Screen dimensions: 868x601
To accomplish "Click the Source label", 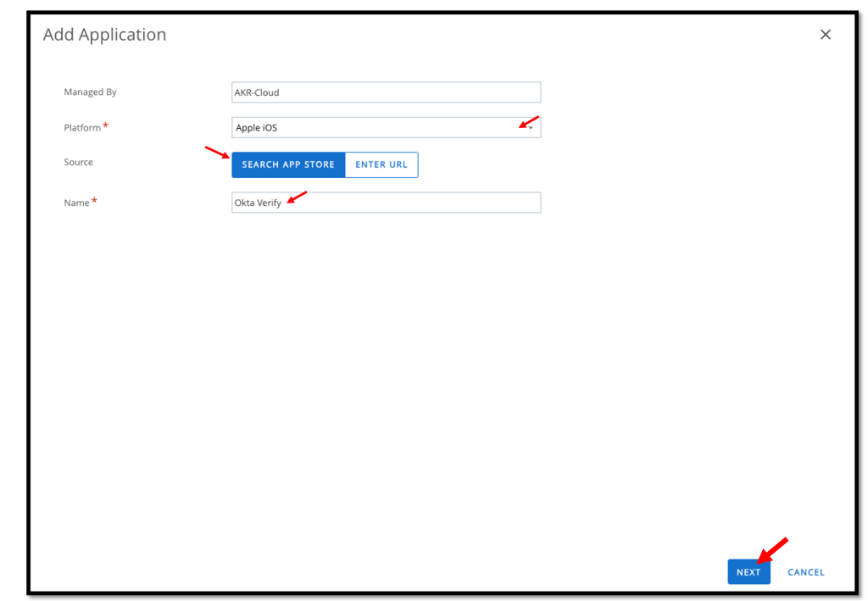I will click(78, 162).
